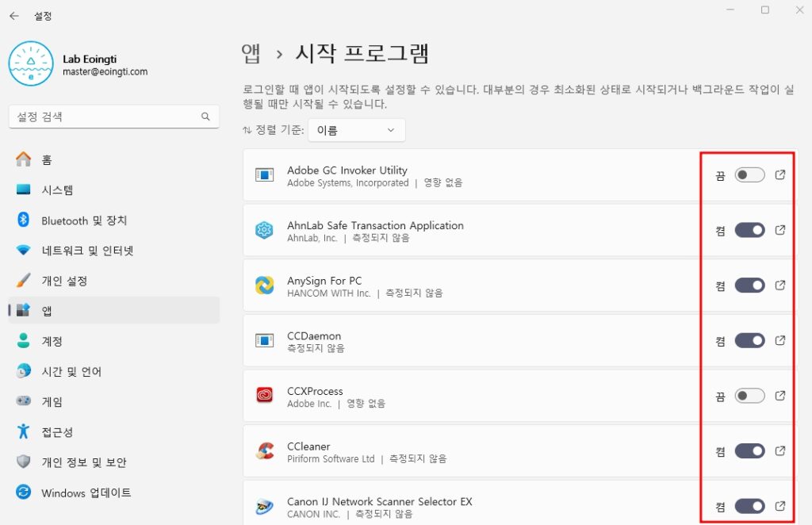Click the Adobe GC Invoker Utility name
This screenshot has height=525, width=812.
(347, 170)
